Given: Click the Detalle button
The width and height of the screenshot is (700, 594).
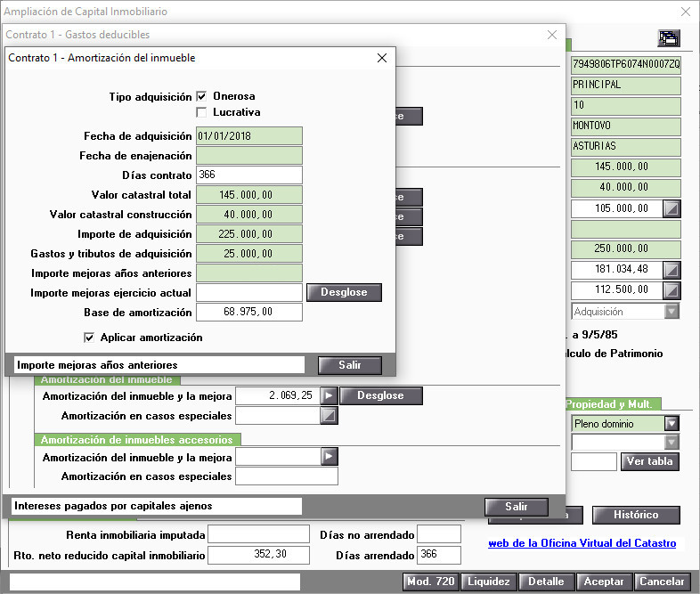Looking at the screenshot, I should 547,582.
